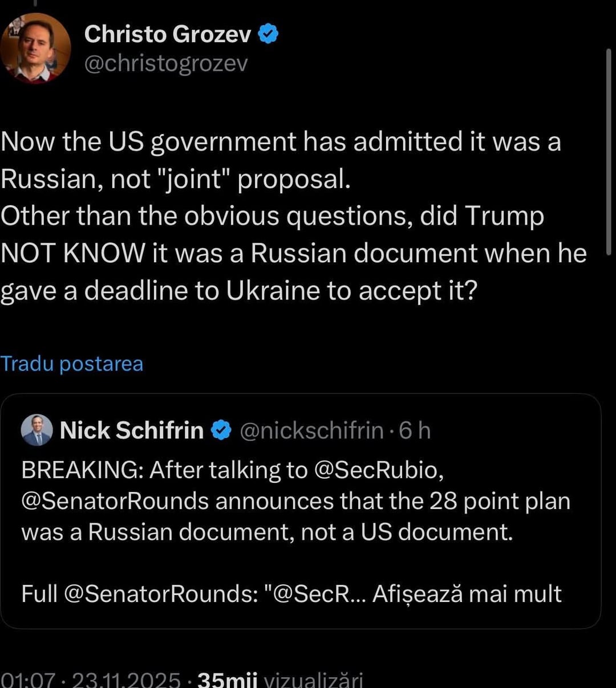Screen dimensions: 616x688
Task: Click the vertical scrollbar on the right
Action: coord(609,151)
